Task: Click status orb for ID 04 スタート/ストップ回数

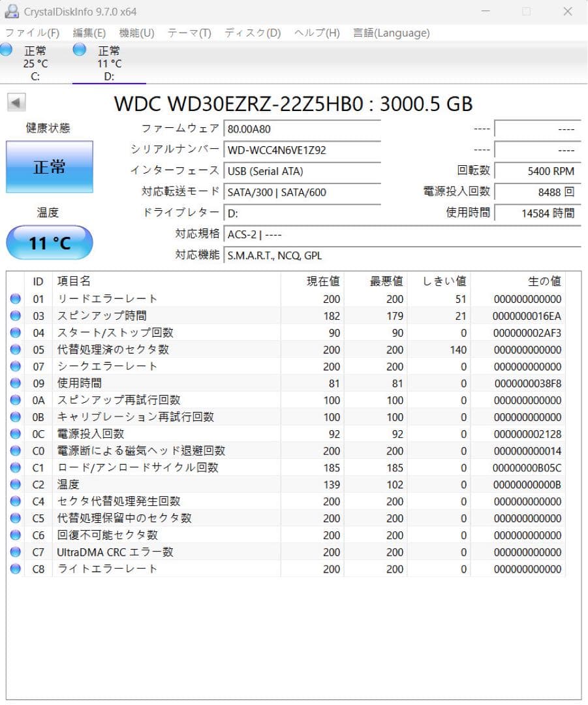Action: click(15, 333)
